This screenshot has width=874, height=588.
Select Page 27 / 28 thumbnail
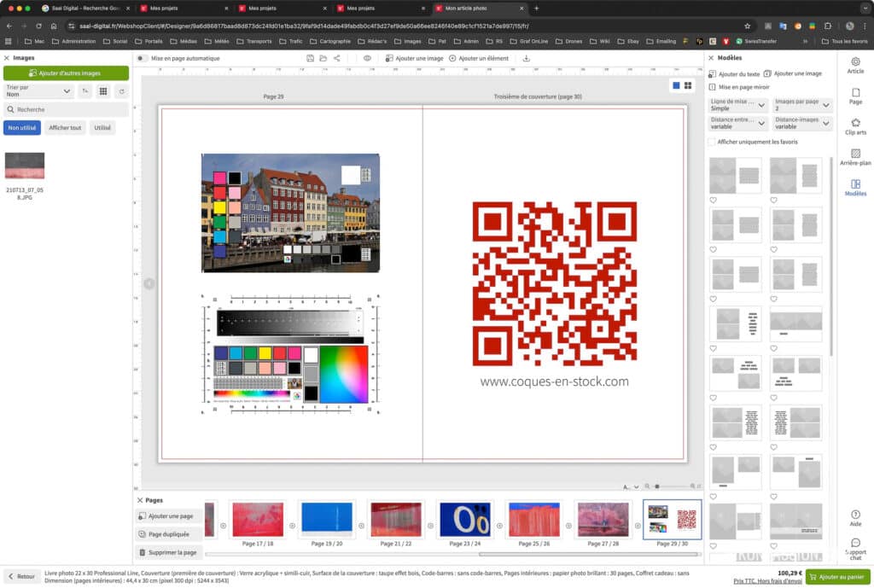point(603,520)
